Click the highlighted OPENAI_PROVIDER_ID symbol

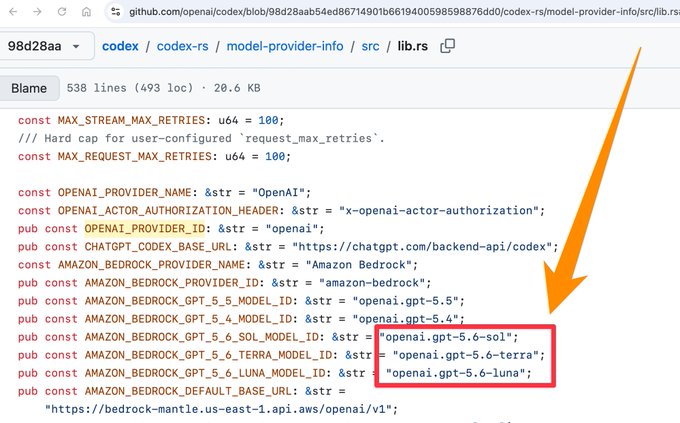point(145,229)
